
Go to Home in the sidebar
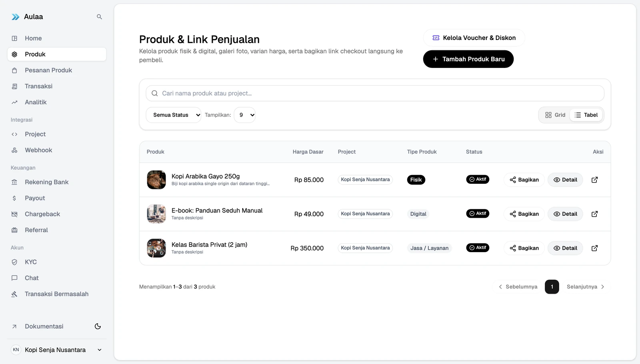pyautogui.click(x=57, y=38)
